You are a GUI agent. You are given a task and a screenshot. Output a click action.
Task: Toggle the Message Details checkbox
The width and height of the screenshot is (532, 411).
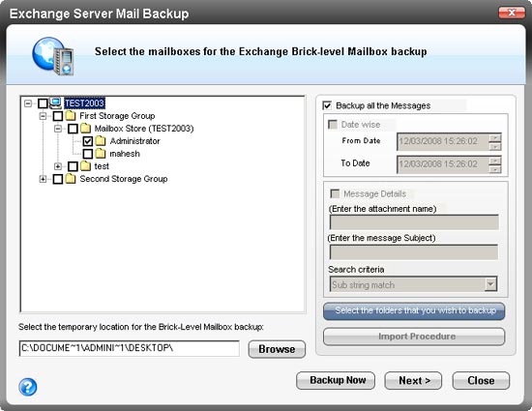coord(335,193)
